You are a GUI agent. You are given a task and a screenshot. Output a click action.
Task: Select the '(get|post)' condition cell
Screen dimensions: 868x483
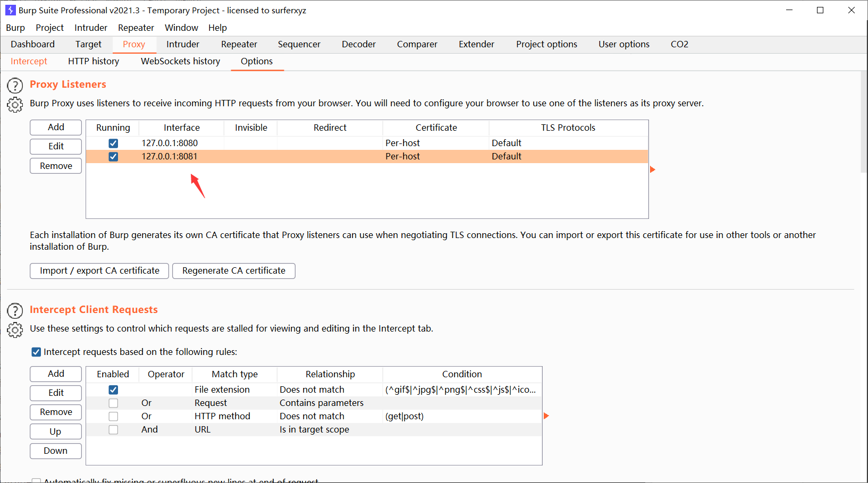click(462, 416)
